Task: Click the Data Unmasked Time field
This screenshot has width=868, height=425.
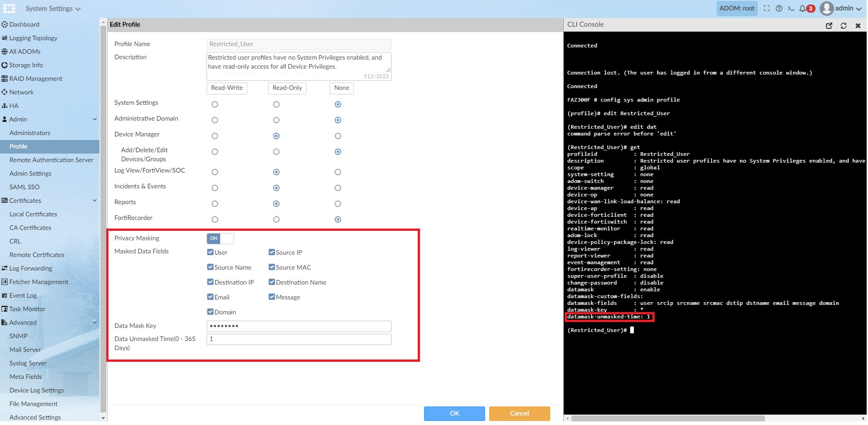Action: click(x=299, y=339)
